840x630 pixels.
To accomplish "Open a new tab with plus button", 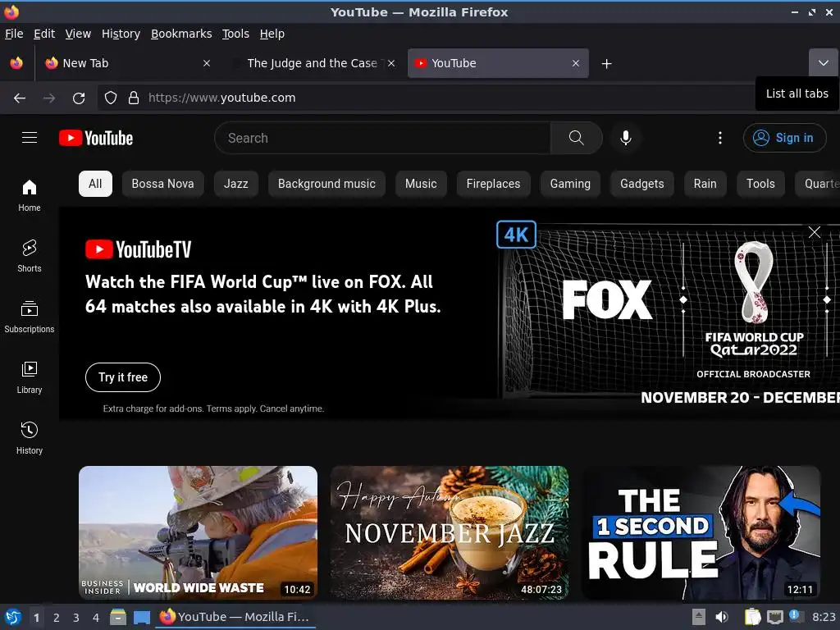I will (x=606, y=64).
